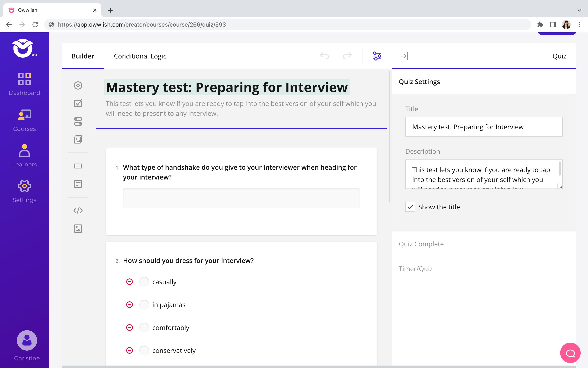Viewport: 588px width, 368px height.
Task: Open quiz settings sliders icon
Action: [377, 56]
